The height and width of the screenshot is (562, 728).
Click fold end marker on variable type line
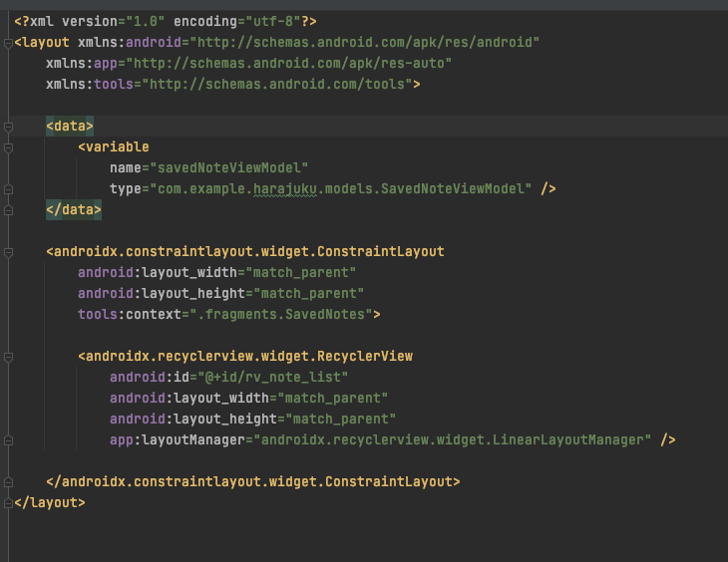(x=8, y=189)
